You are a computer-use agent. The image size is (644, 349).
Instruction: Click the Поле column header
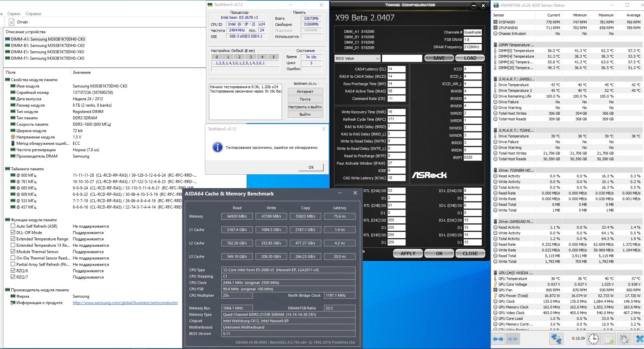(x=37, y=72)
